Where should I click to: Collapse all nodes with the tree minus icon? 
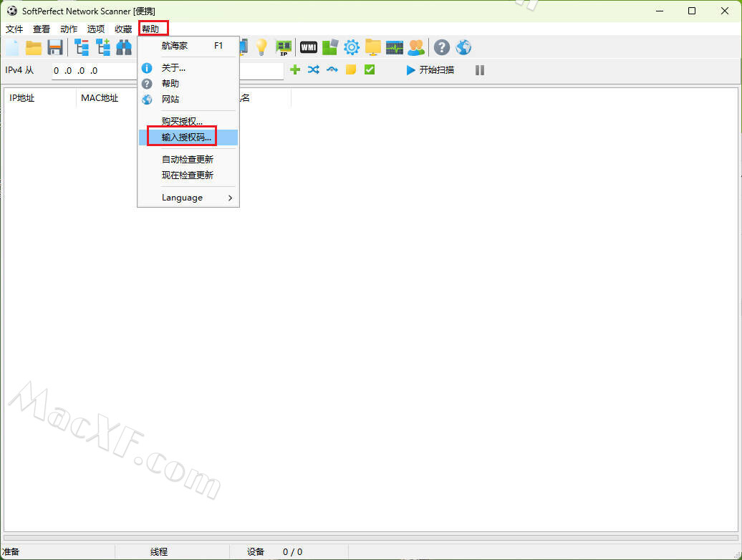point(82,47)
